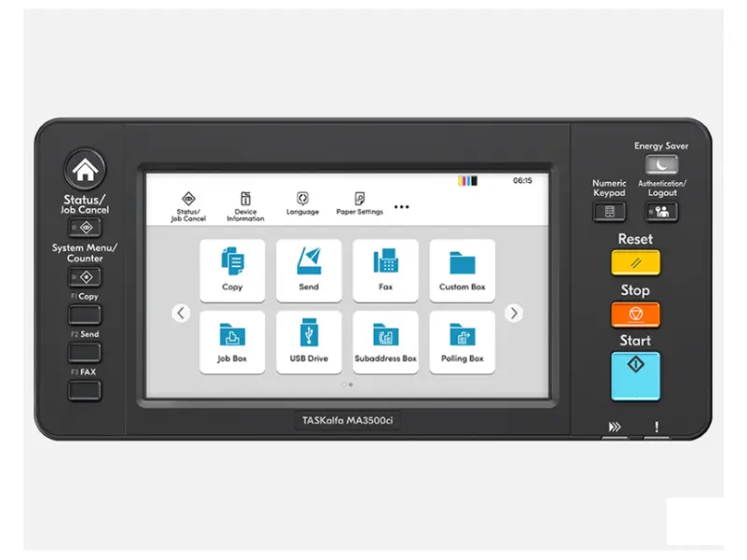Open Device Information in the top bar
The width and height of the screenshot is (747, 560).
coord(246,206)
